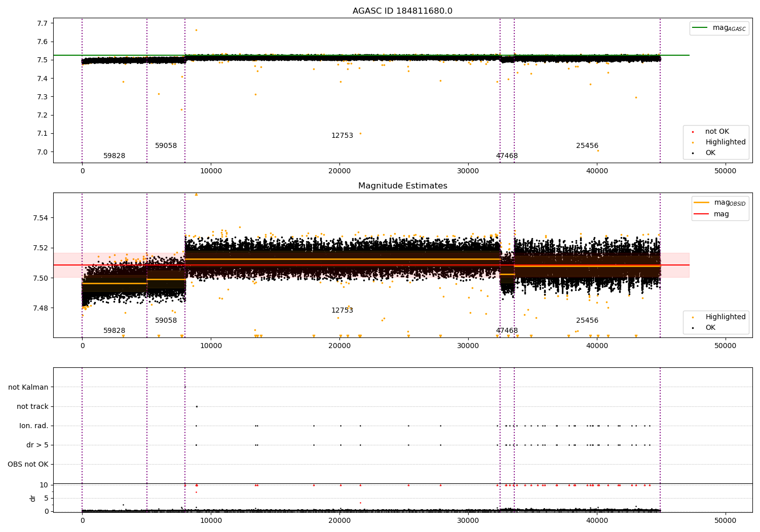Click the 40000 x-tick under the Magnitude Estimates plot
The width and height of the screenshot is (760, 532).
click(597, 346)
